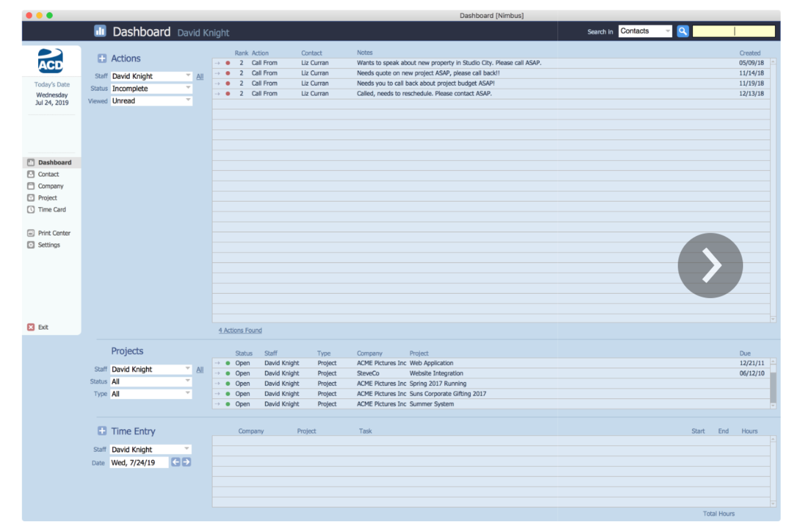Open Settings from the sidebar

coord(50,245)
